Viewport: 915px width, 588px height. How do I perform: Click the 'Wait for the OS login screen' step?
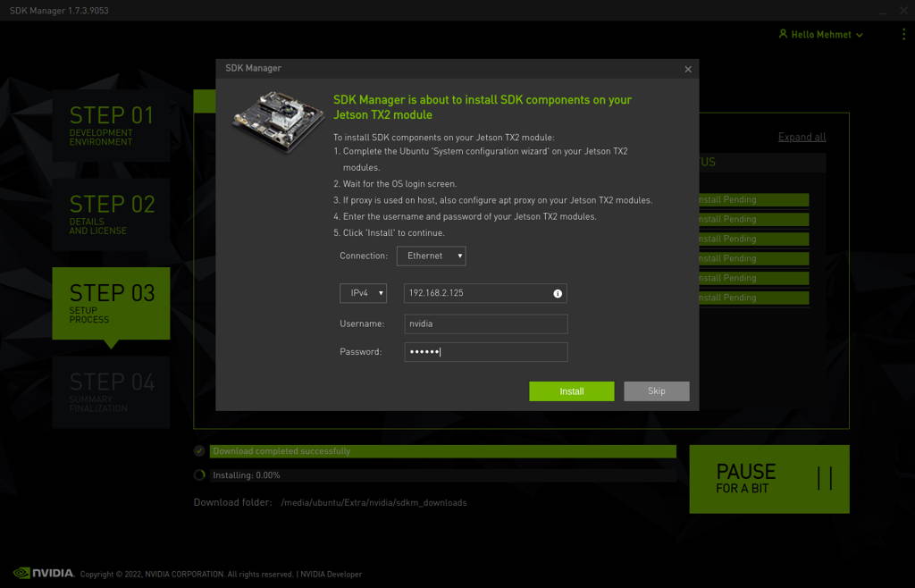(395, 184)
